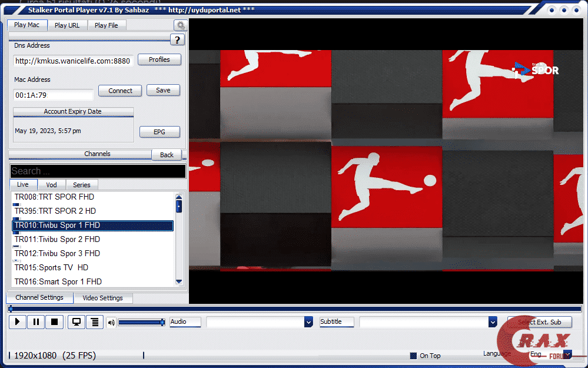Click the Connect button
The height and width of the screenshot is (368, 588).
[121, 91]
